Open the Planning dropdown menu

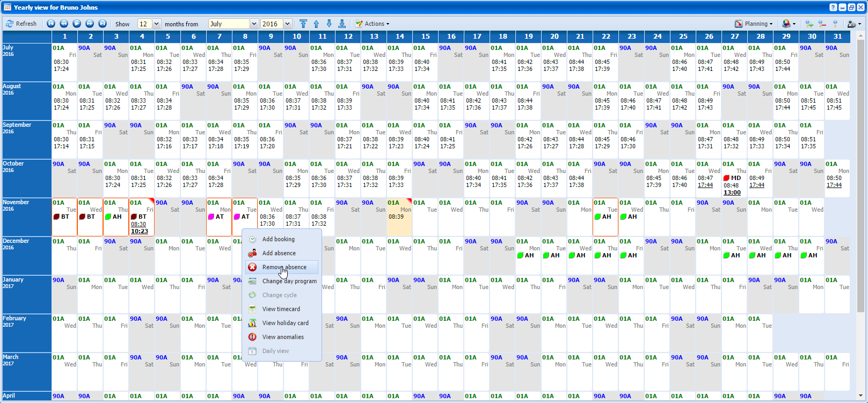(x=754, y=24)
